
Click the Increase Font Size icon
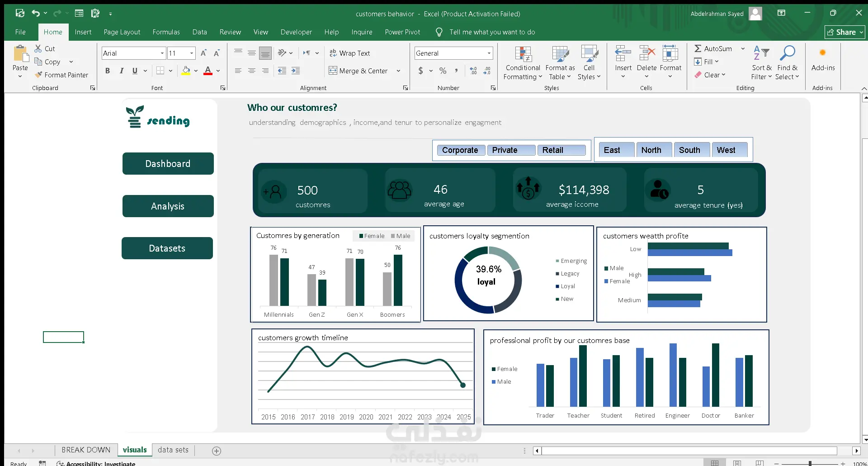pos(203,53)
